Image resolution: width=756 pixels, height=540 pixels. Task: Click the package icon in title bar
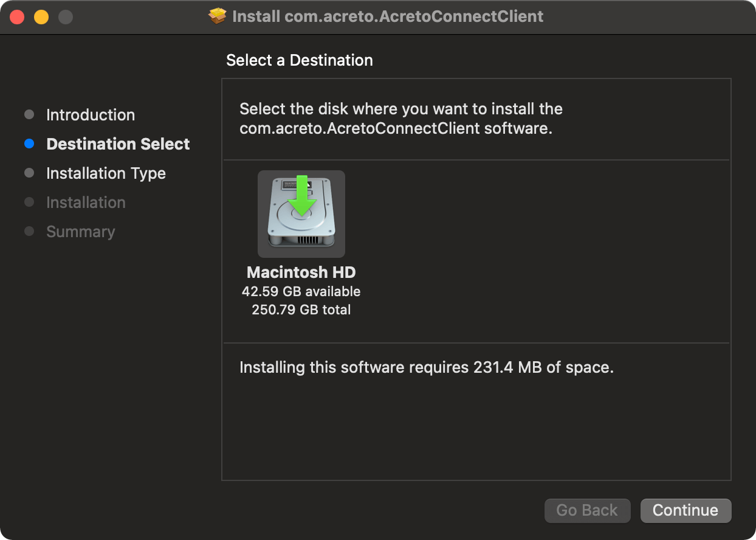point(217,16)
